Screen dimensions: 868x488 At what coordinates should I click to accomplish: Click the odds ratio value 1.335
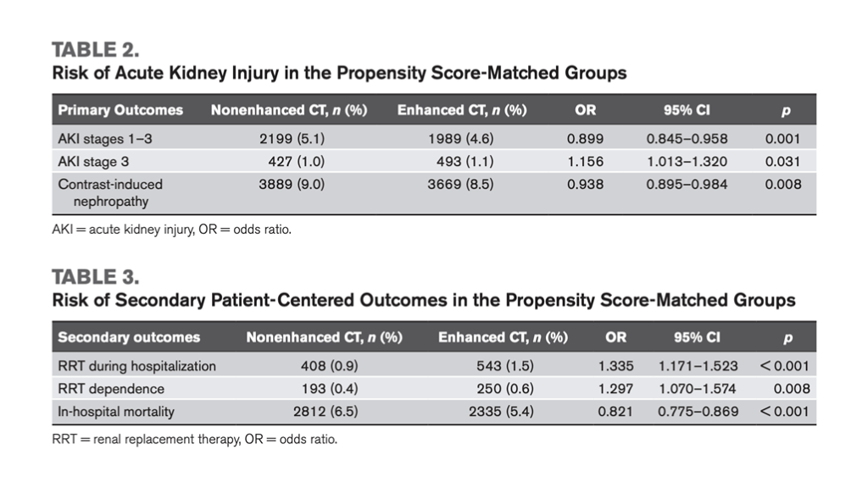click(x=616, y=366)
